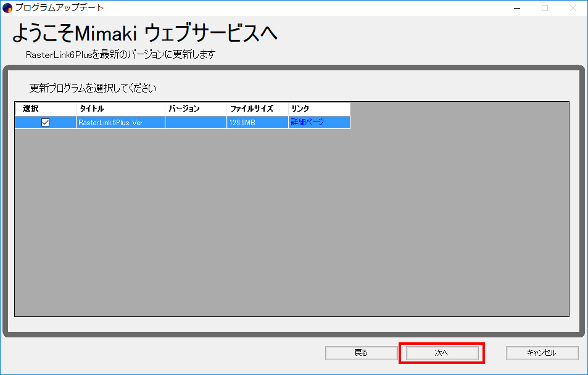Minimize the プログラムアップデート window
Screen dimensions: 588x375
tap(517, 8)
